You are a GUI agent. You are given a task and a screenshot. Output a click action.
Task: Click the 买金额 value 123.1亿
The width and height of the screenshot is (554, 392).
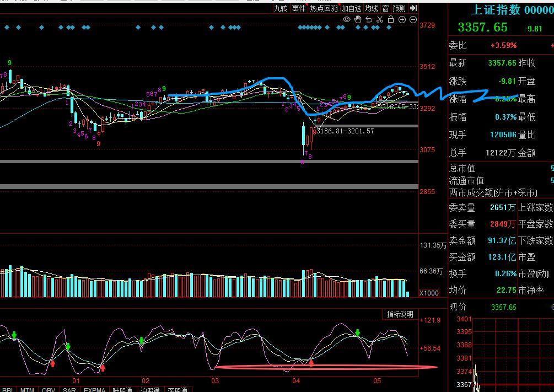503,257
